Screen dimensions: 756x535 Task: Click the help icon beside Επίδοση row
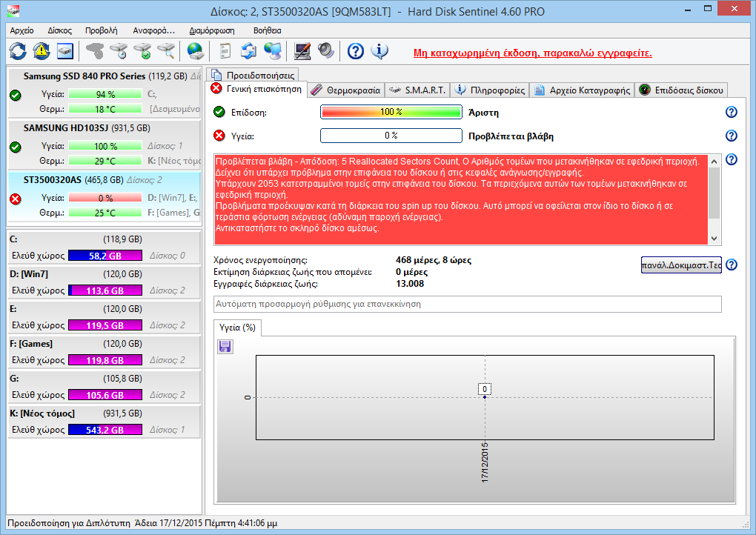[x=732, y=112]
